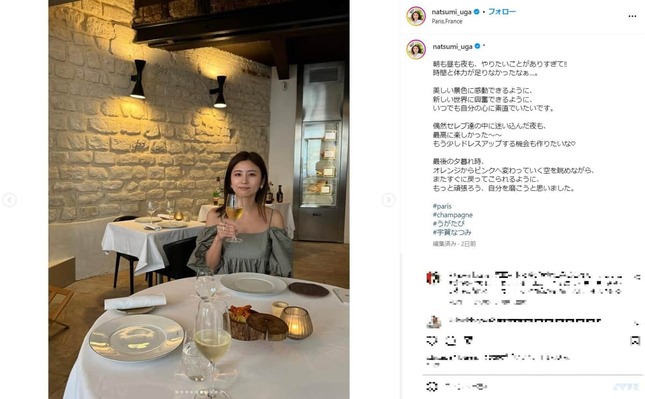Open the #paris hashtag
Image resolution: width=645 pixels, height=399 pixels.
[x=442, y=206]
